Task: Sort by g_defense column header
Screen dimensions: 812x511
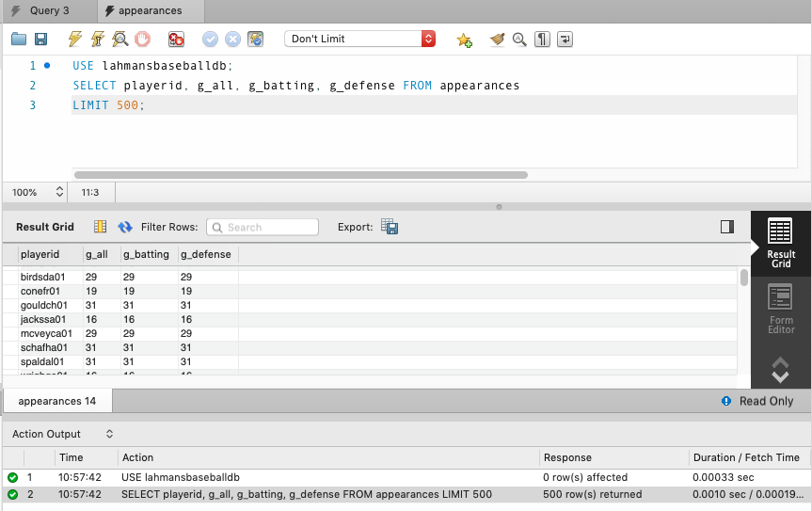Action: 208,254
